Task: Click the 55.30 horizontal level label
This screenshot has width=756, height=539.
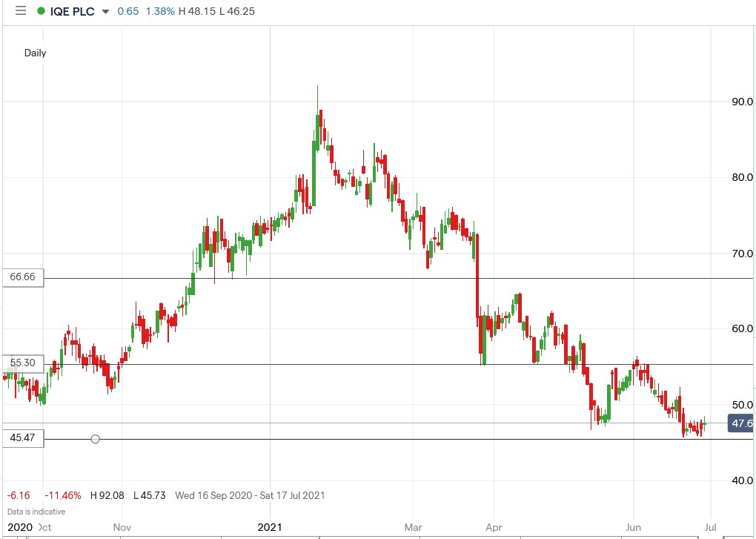Action: click(23, 363)
